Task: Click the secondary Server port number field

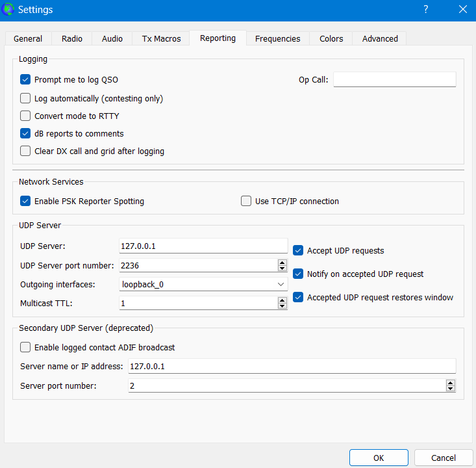Action: (x=287, y=385)
